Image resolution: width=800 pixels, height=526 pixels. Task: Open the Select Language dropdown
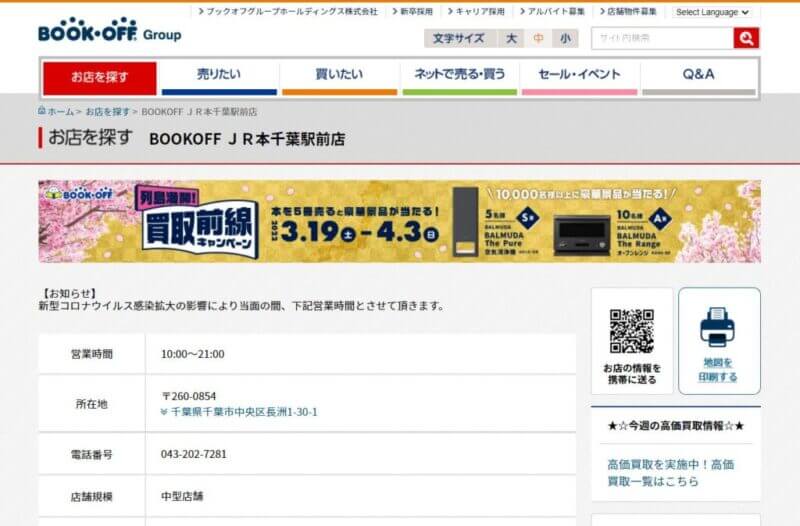(x=712, y=12)
